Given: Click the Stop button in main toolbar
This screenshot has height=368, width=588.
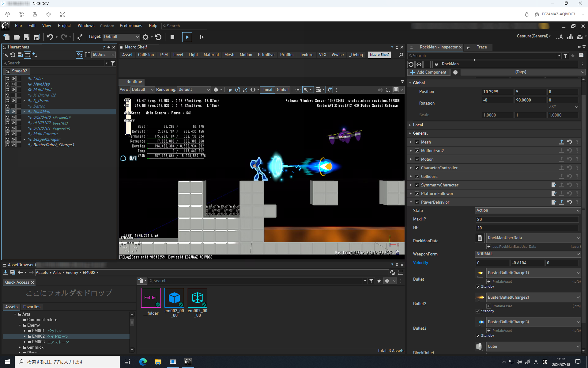Looking at the screenshot, I should pos(172,37).
